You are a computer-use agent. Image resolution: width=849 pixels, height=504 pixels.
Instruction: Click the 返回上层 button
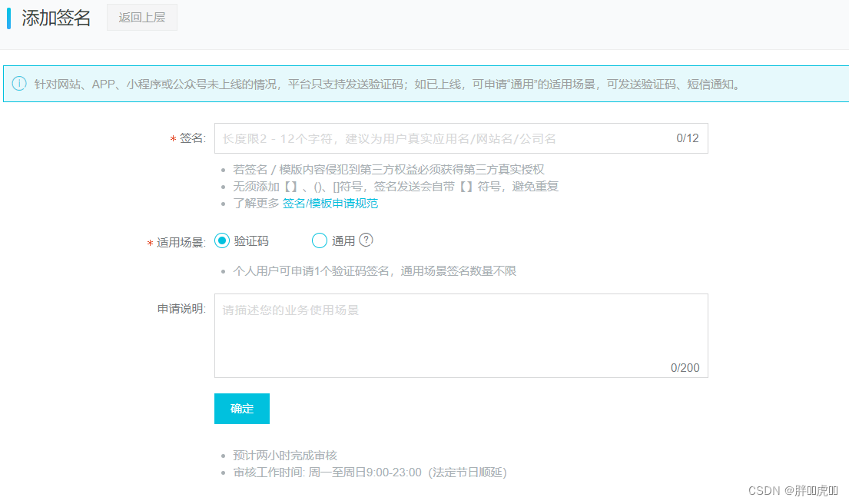click(x=141, y=18)
